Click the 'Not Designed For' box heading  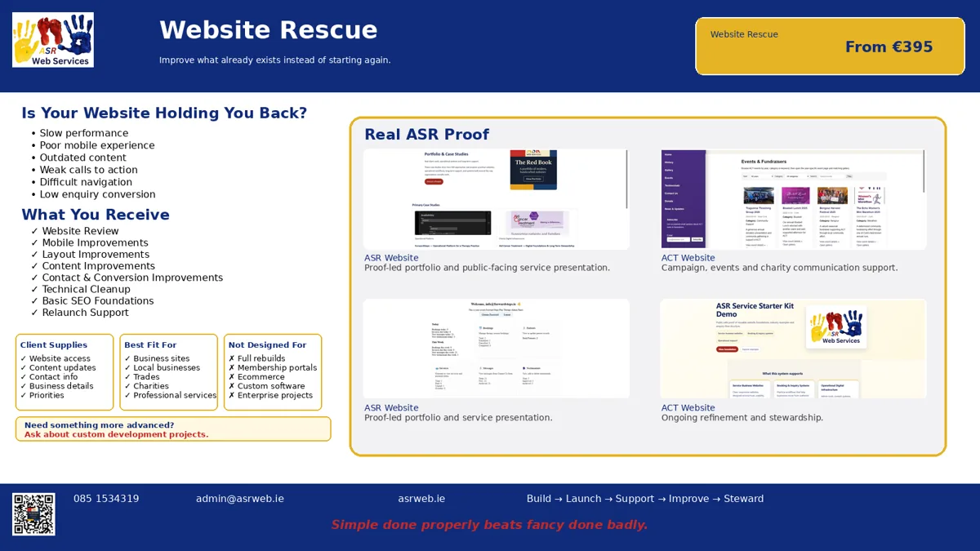(x=267, y=345)
